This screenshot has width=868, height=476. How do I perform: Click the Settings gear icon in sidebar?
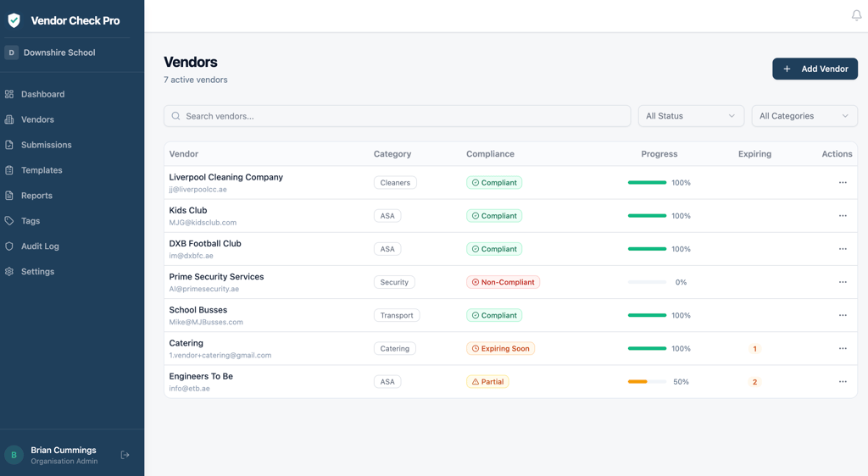click(9, 272)
